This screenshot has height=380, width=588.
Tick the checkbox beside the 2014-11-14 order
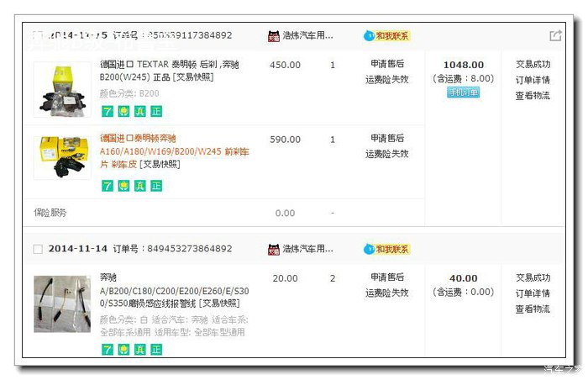tap(37, 250)
